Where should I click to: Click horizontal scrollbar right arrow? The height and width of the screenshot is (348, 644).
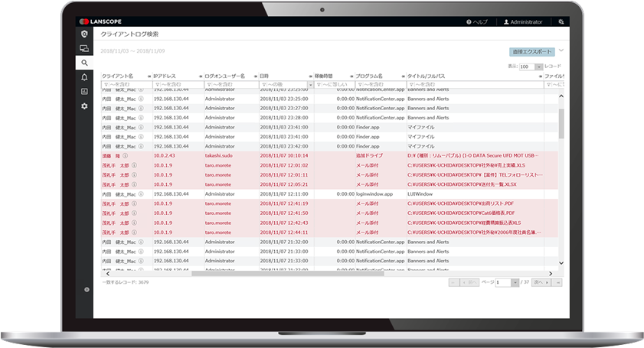551,274
